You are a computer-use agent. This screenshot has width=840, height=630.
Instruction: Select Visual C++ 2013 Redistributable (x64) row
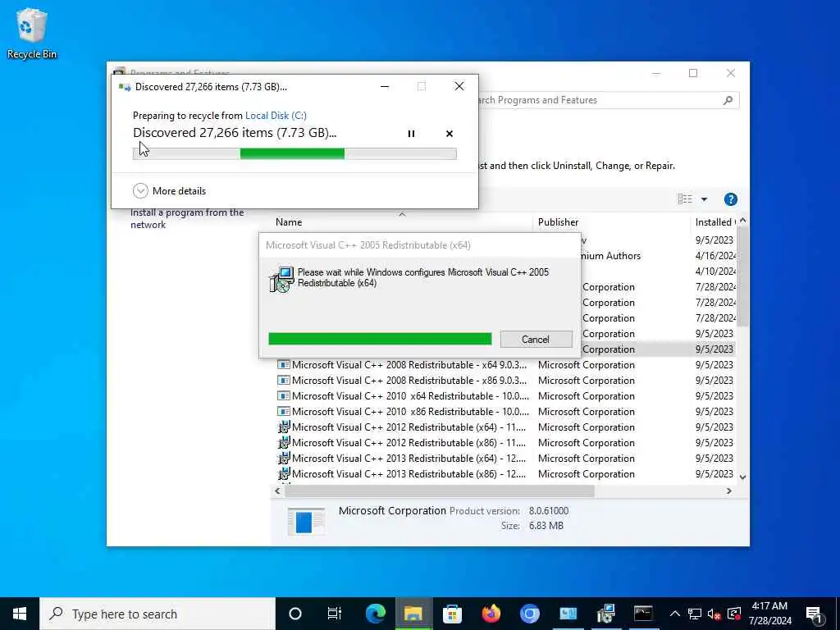(504, 458)
